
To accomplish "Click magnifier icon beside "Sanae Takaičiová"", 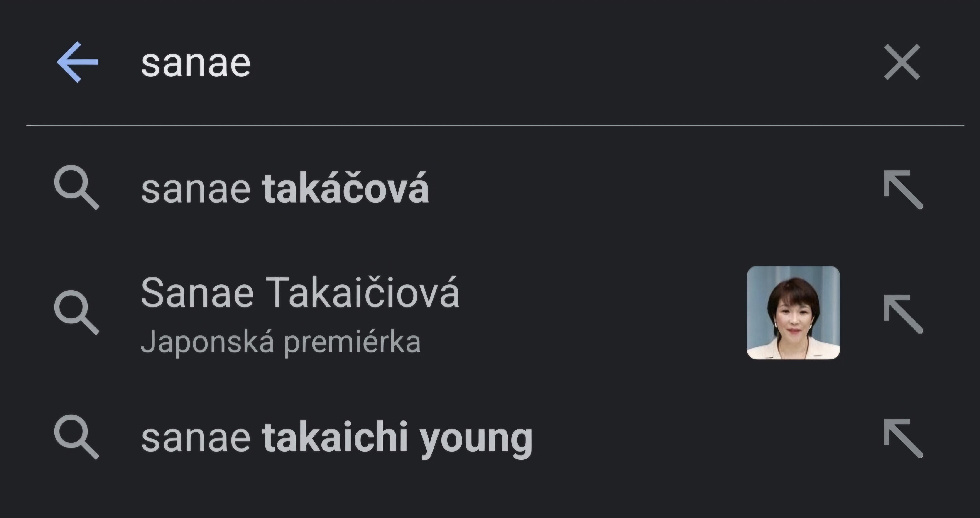I will coord(76,312).
